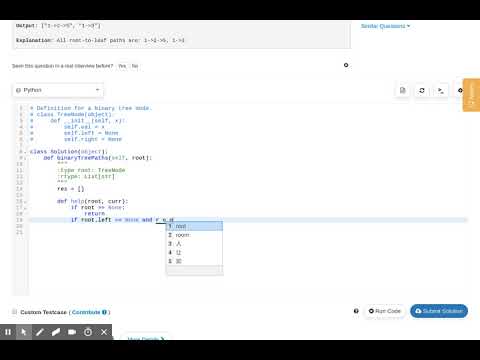Fold the 'if root == None' line arrow

point(25,208)
